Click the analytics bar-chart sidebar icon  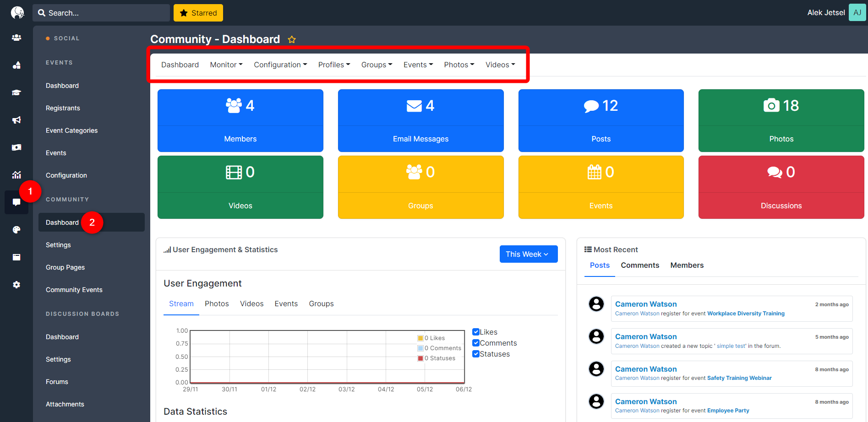[16, 175]
